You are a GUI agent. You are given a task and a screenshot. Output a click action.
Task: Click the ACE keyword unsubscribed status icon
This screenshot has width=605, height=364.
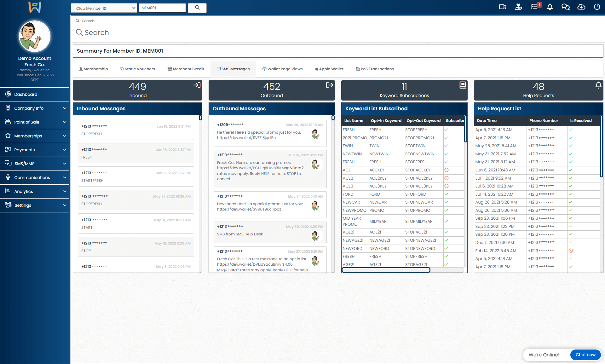[447, 170]
